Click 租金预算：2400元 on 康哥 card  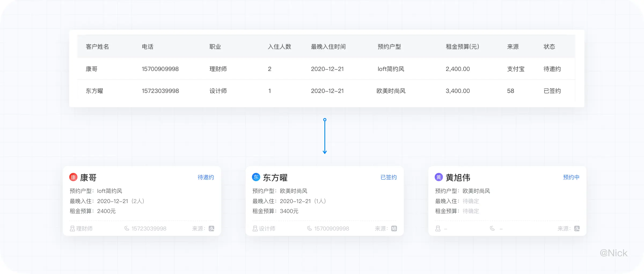tap(93, 211)
